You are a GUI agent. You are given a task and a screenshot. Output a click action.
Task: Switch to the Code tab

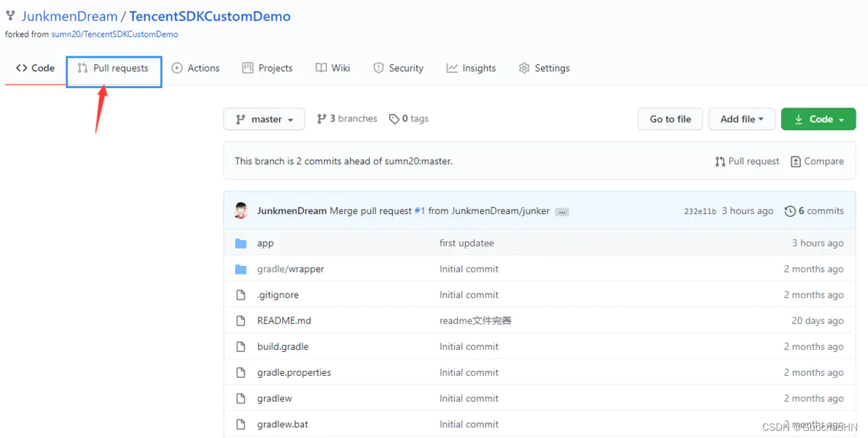click(x=35, y=68)
